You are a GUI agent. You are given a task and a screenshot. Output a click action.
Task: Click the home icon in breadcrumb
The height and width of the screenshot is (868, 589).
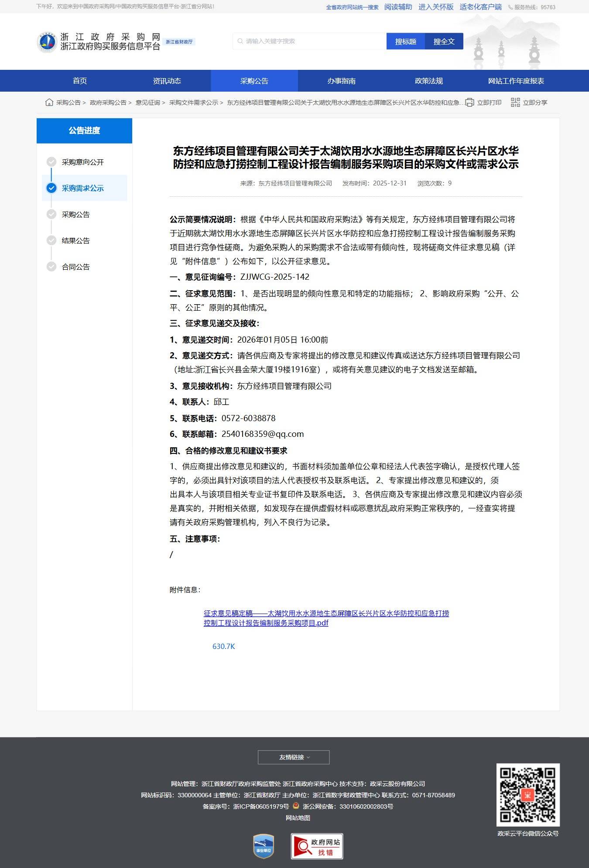pos(49,103)
